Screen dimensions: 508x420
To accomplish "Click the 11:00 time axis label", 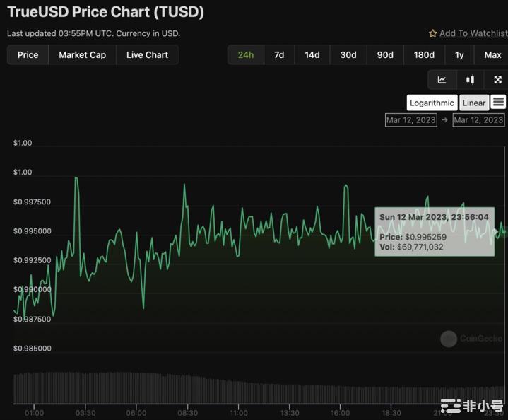I will tap(238, 413).
